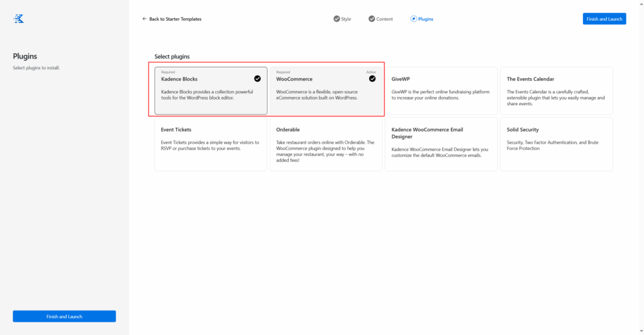Click the Kadence logo icon
Screen dimensions: 644x335
point(18,19)
